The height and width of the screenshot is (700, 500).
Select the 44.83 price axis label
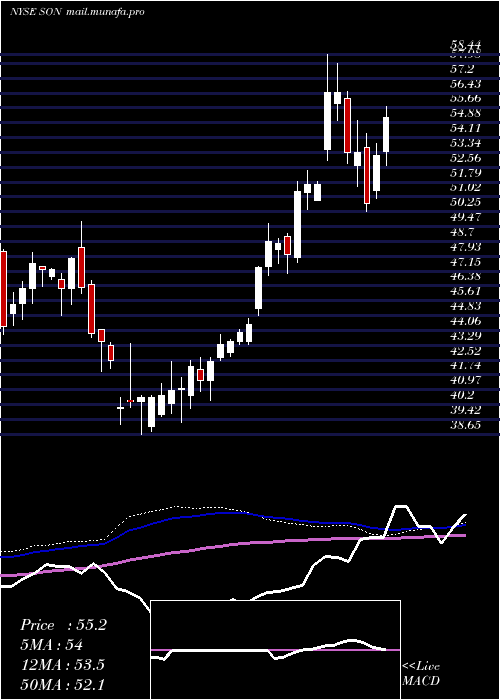[466, 306]
